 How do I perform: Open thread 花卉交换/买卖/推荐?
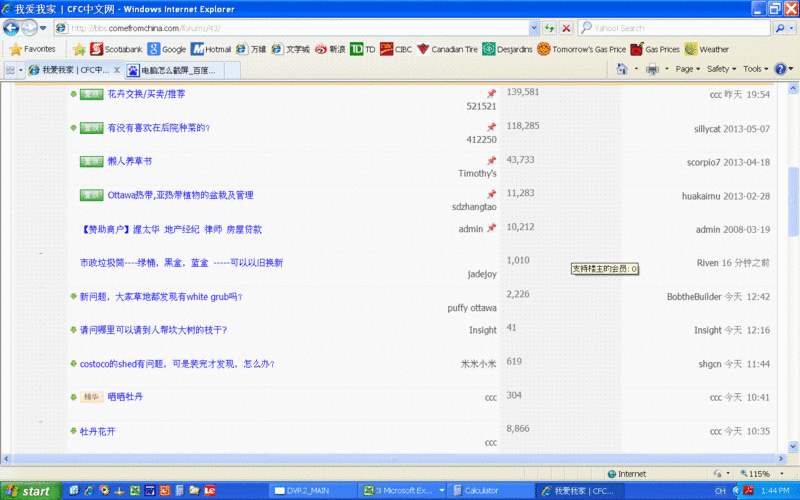tap(146, 94)
